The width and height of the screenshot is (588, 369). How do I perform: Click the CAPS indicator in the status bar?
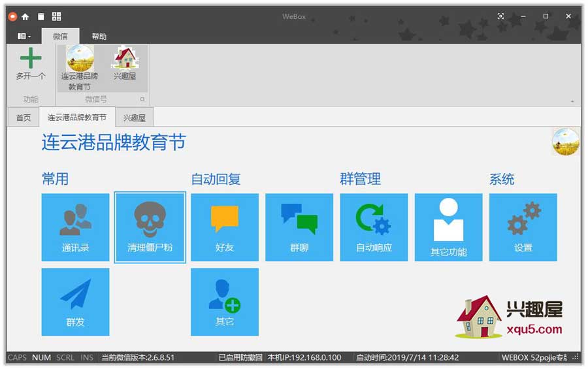17,357
